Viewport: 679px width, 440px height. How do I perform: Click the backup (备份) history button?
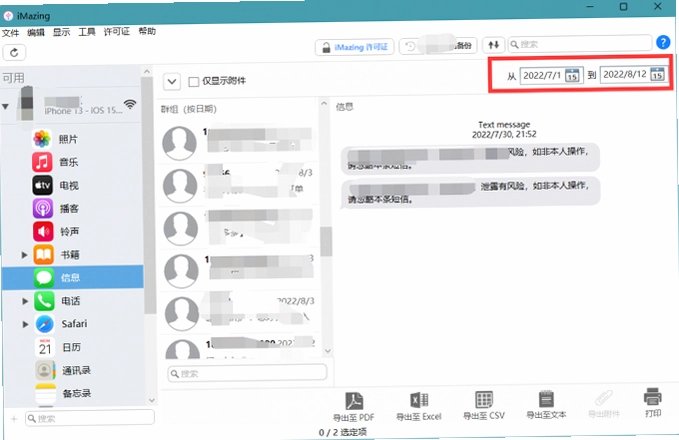[x=437, y=45]
